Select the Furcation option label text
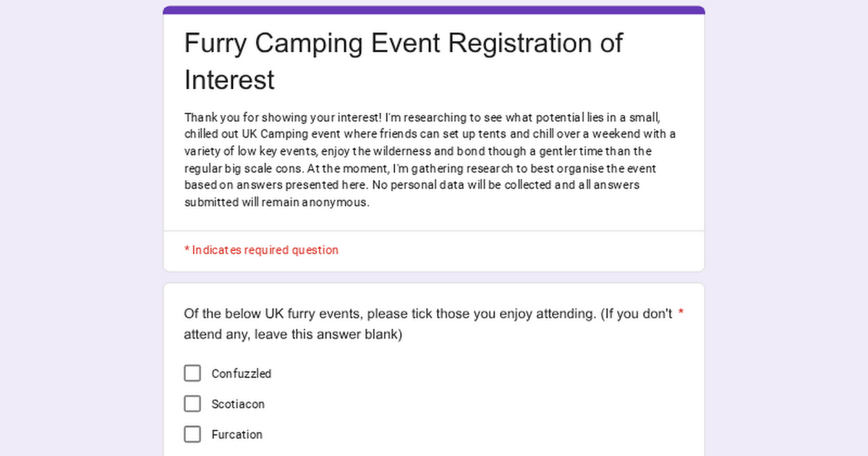The width and height of the screenshot is (868, 456). pos(237,434)
